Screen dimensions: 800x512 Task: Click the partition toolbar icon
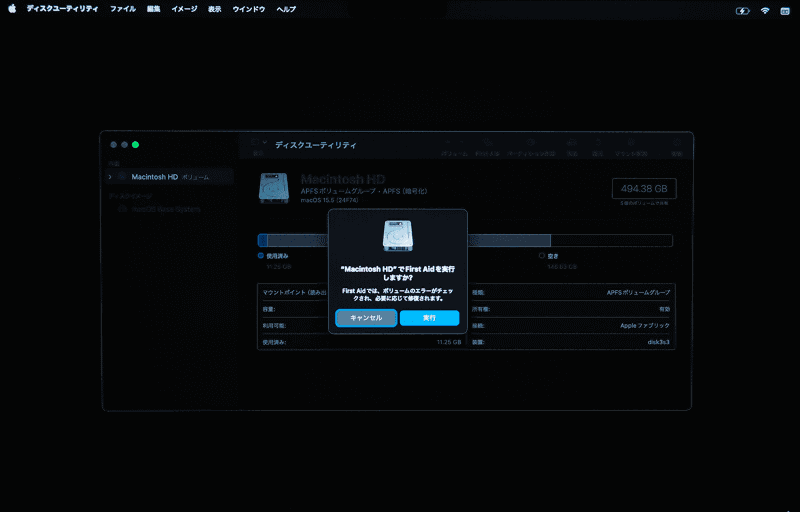[531, 143]
